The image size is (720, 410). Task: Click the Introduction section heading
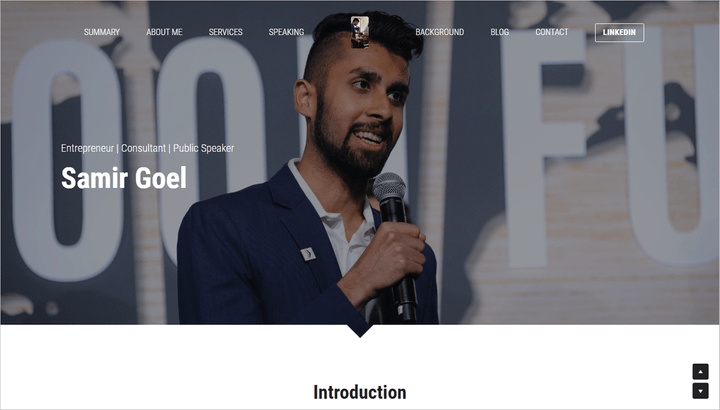(x=360, y=393)
